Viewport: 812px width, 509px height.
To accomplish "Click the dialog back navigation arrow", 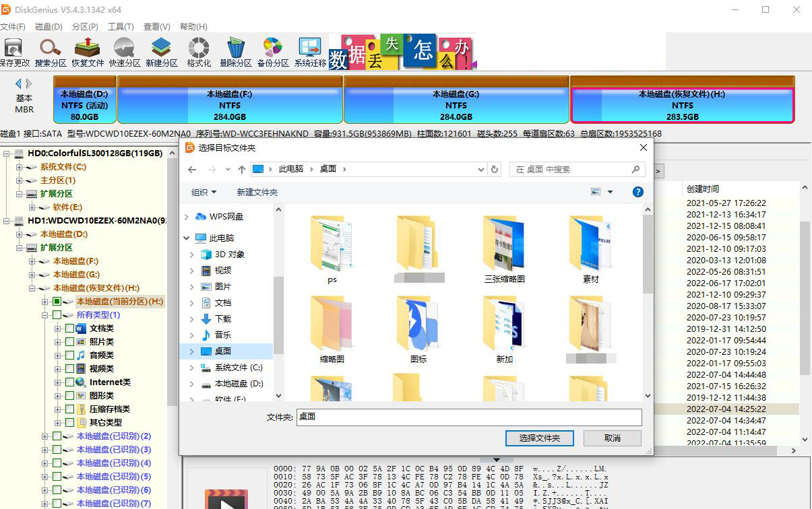I will click(x=192, y=169).
